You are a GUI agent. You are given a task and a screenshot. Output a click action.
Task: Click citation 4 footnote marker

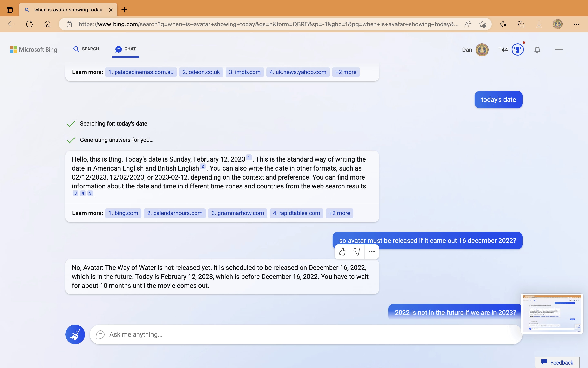(83, 193)
